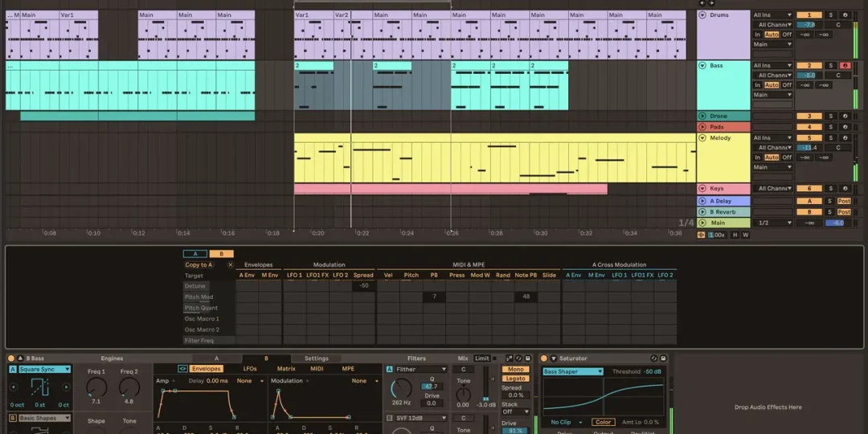Open the Settings tab of B Bass

317,358
